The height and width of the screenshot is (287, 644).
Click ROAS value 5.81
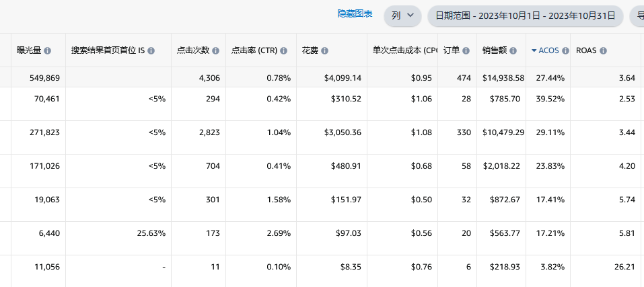pos(627,233)
